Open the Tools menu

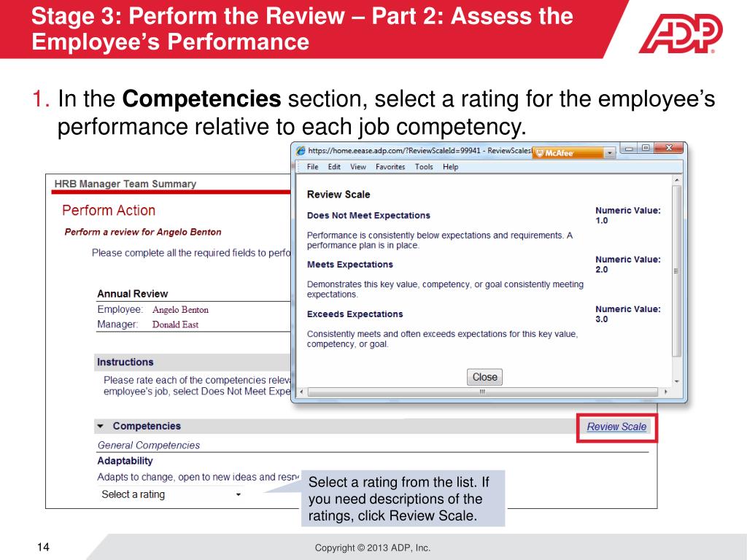coord(424,167)
